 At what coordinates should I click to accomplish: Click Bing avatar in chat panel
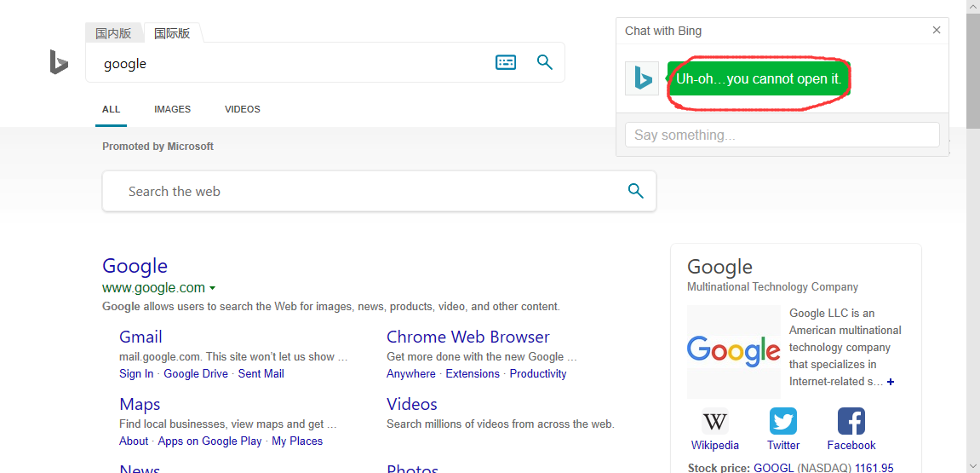[642, 78]
